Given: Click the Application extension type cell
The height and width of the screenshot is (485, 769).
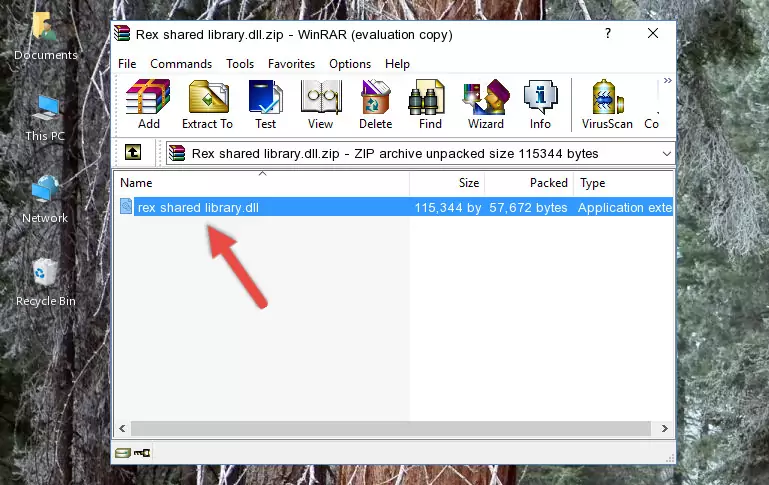Looking at the screenshot, I should tap(625, 207).
